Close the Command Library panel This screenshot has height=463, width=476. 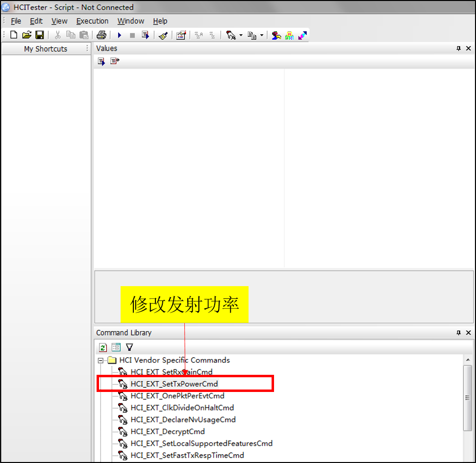469,333
